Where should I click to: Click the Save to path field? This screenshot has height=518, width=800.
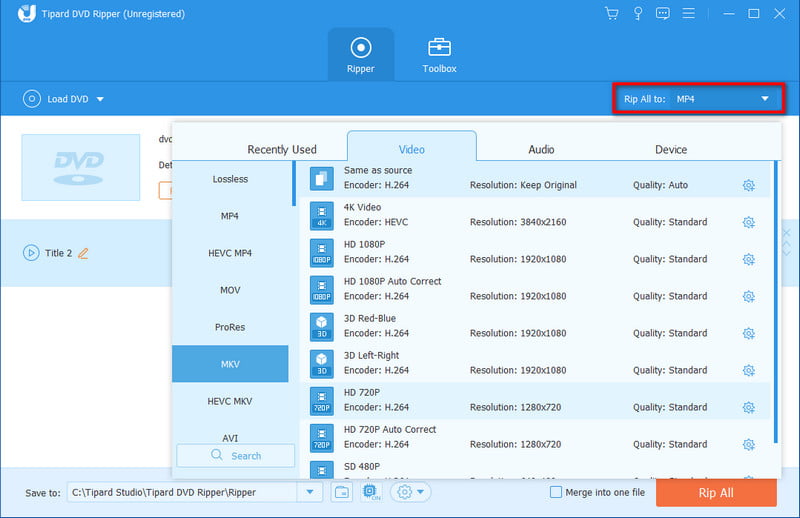182,492
